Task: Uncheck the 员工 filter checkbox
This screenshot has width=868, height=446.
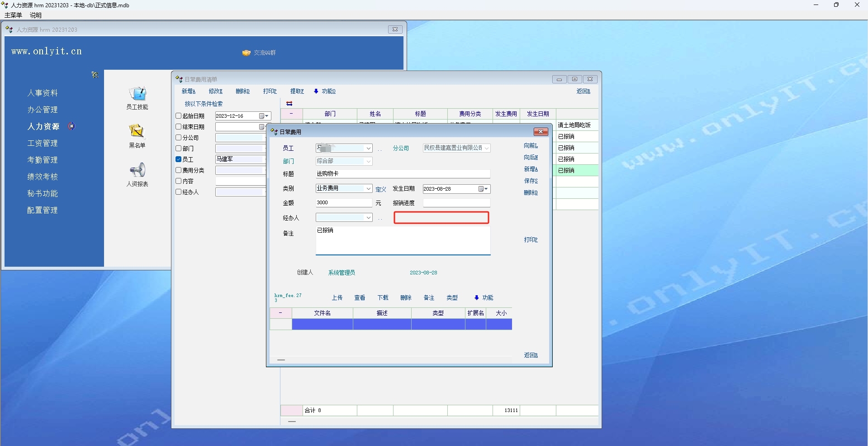Action: (x=179, y=159)
